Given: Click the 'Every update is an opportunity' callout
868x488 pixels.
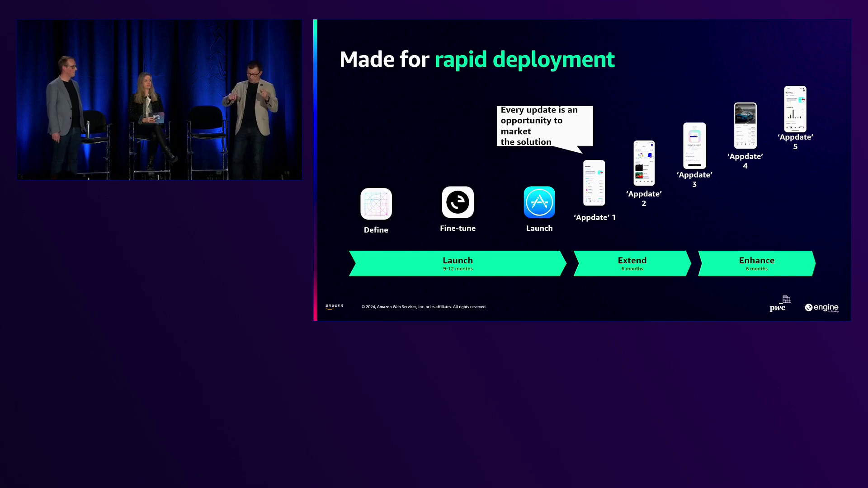Looking at the screenshot, I should (x=544, y=126).
